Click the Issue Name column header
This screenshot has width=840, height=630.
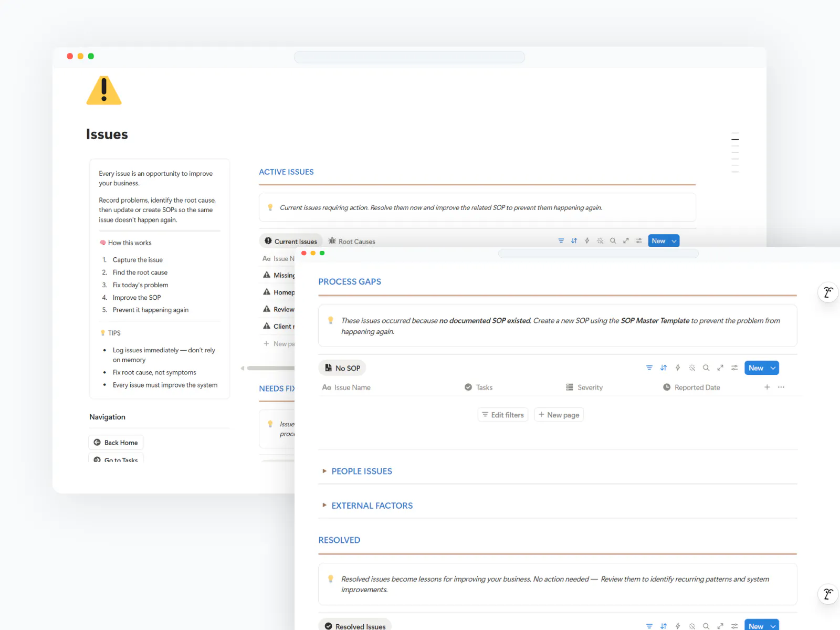click(346, 387)
